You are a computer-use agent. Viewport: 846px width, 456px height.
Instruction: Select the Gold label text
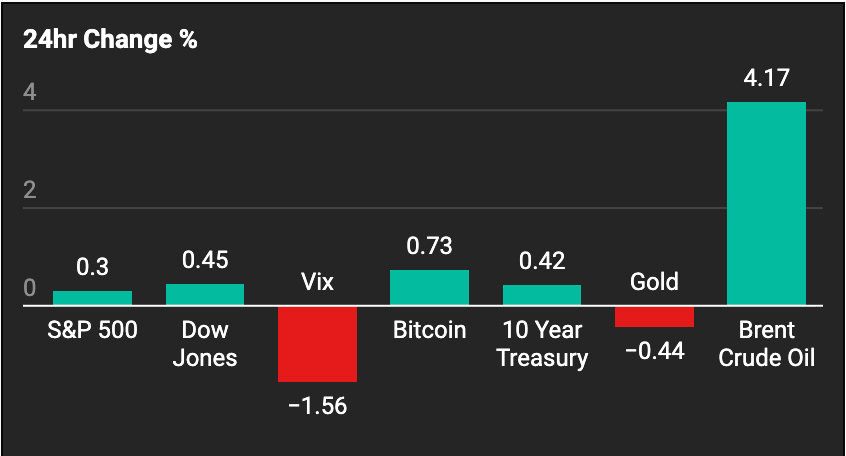(654, 282)
